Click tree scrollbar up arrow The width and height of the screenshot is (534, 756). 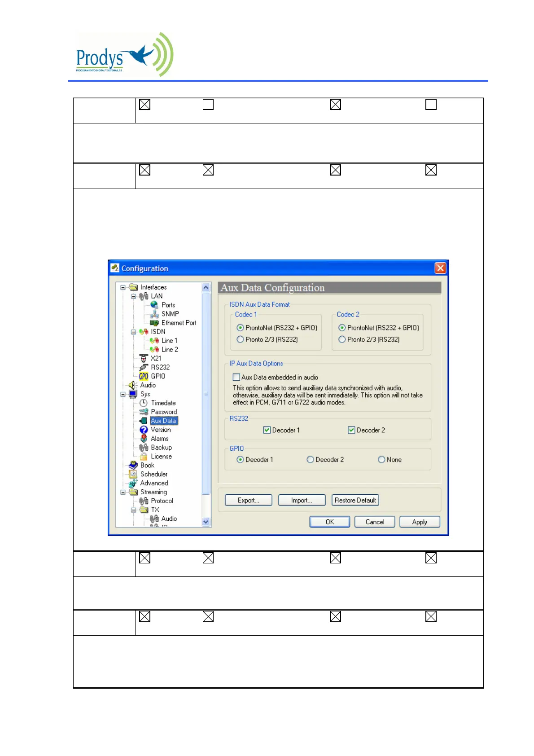coord(206,287)
